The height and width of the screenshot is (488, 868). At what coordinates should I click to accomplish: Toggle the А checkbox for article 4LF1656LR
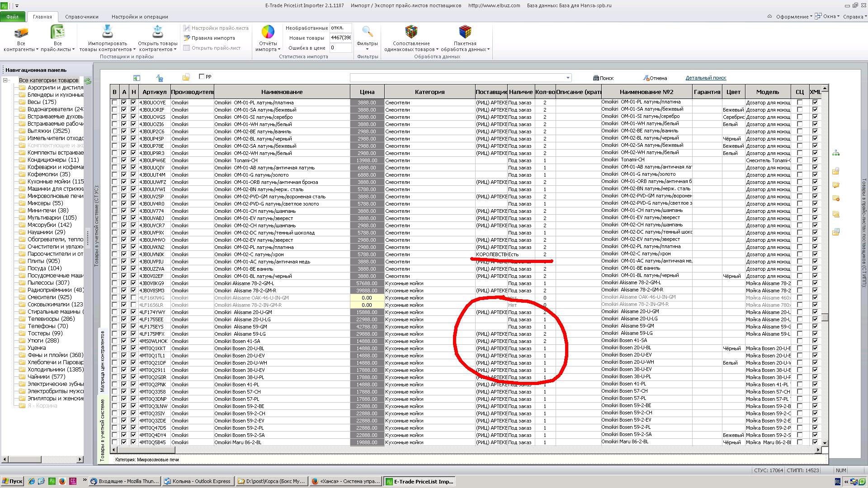(124, 305)
